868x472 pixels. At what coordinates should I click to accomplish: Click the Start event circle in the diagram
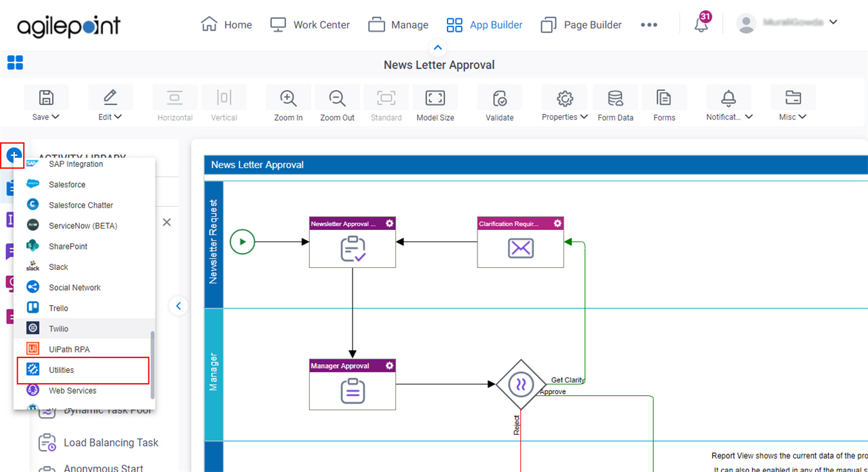[x=242, y=241]
